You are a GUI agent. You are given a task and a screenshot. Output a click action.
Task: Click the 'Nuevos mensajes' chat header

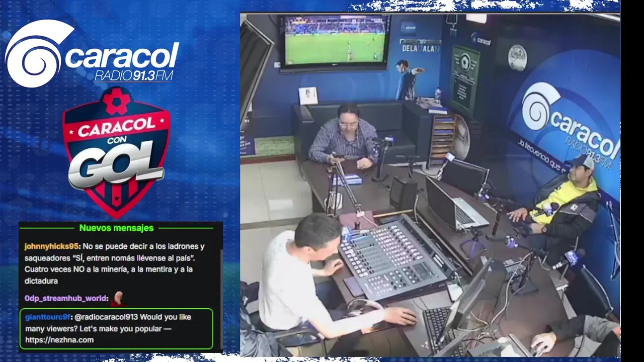click(116, 228)
